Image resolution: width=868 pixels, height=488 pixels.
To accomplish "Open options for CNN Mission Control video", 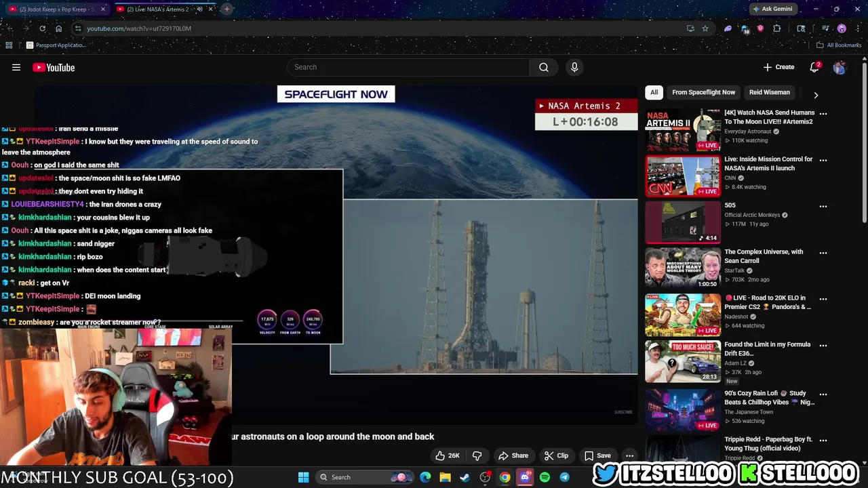I will click(x=823, y=160).
